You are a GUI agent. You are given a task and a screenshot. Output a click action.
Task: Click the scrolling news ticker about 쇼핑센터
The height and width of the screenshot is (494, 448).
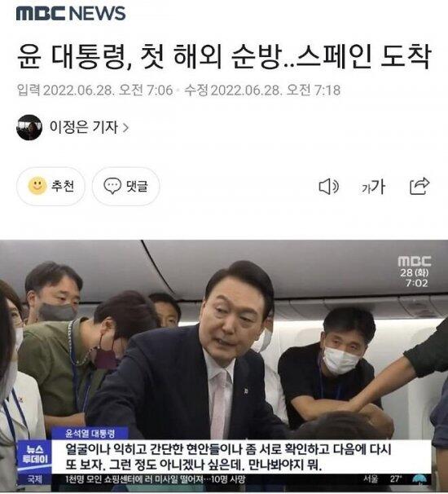pyautogui.click(x=156, y=480)
